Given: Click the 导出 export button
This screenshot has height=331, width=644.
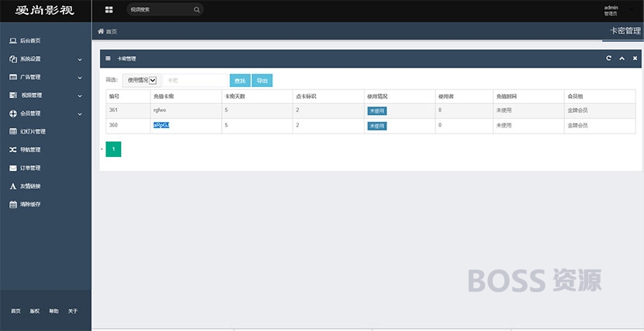Looking at the screenshot, I should tap(262, 81).
